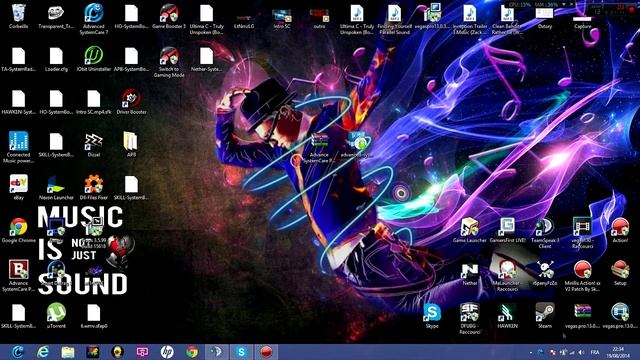Open the TA-SystemRad... file

tap(18, 59)
